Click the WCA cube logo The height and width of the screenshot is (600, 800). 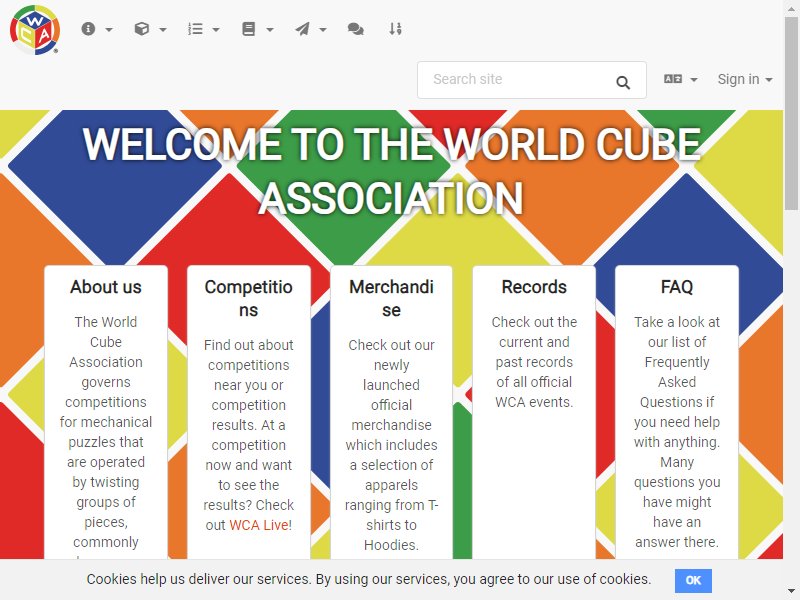pyautogui.click(x=35, y=30)
